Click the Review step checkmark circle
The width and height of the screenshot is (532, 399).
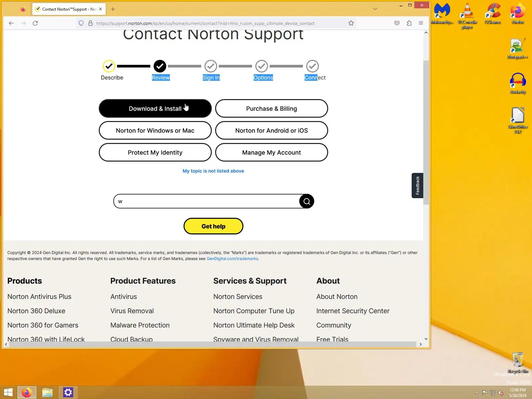160,66
